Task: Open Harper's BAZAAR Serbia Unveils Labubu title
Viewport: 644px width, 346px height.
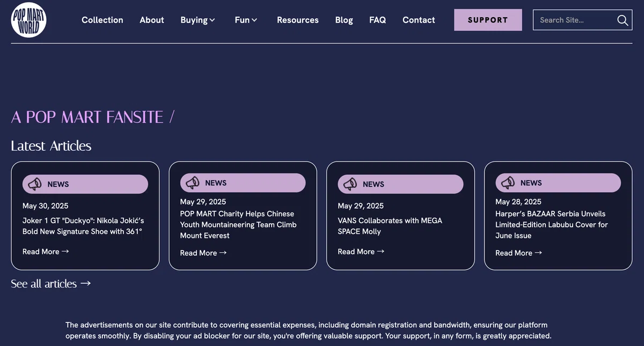Action: (x=551, y=225)
